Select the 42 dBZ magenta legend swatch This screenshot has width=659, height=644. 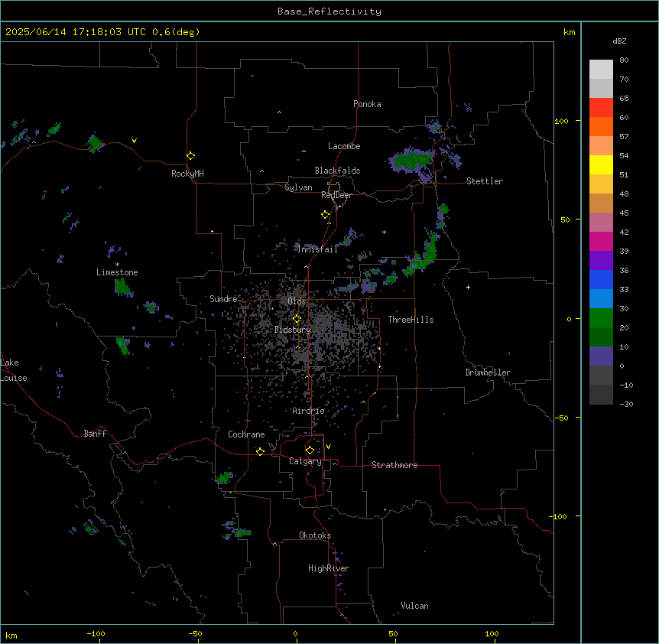click(x=601, y=241)
